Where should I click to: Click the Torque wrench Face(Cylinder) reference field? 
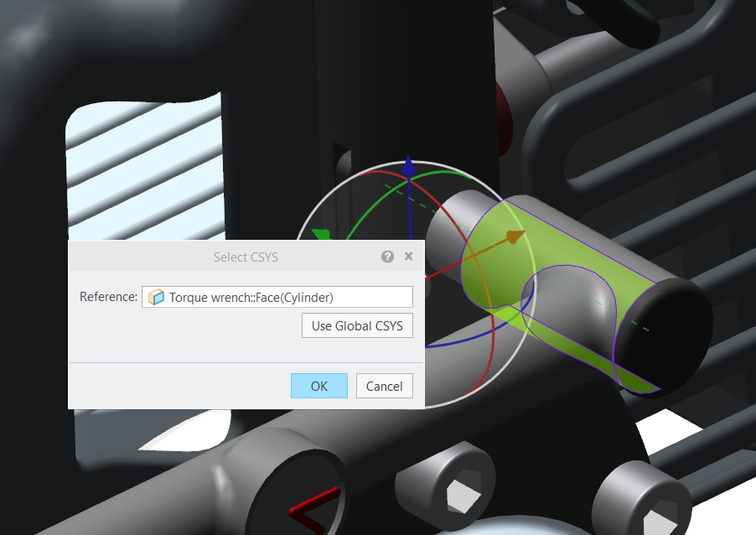coord(277,296)
